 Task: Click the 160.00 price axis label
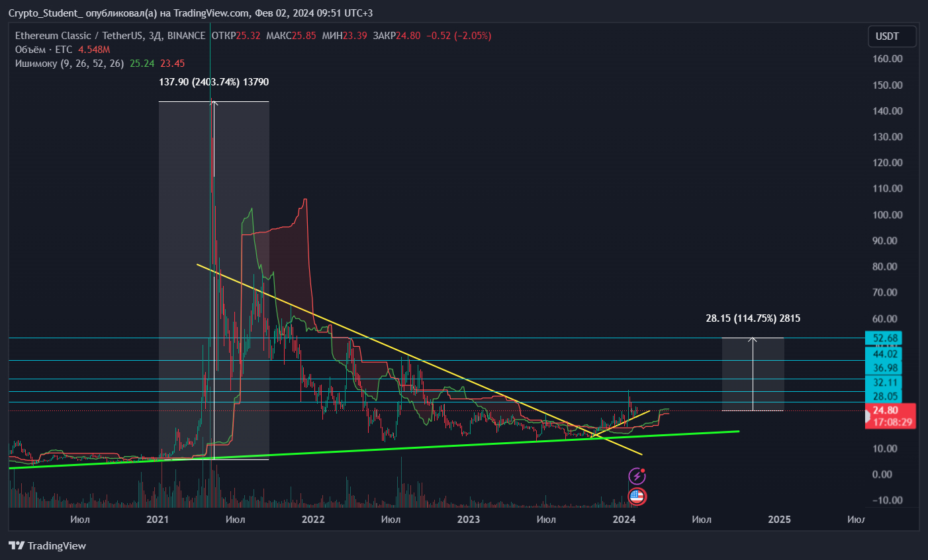888,59
